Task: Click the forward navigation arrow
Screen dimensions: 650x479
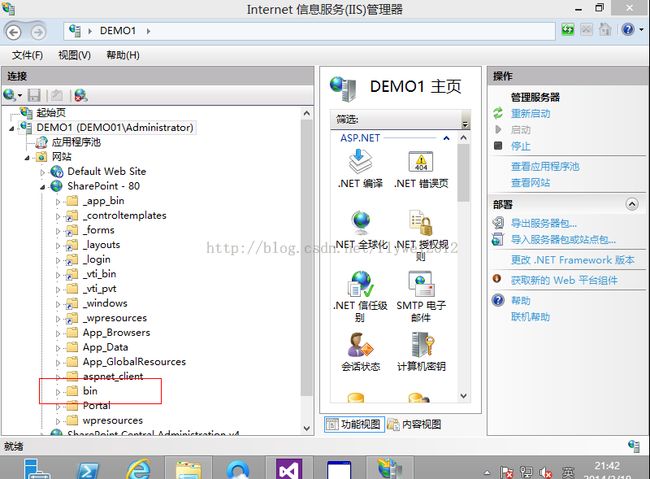Action: (38, 32)
